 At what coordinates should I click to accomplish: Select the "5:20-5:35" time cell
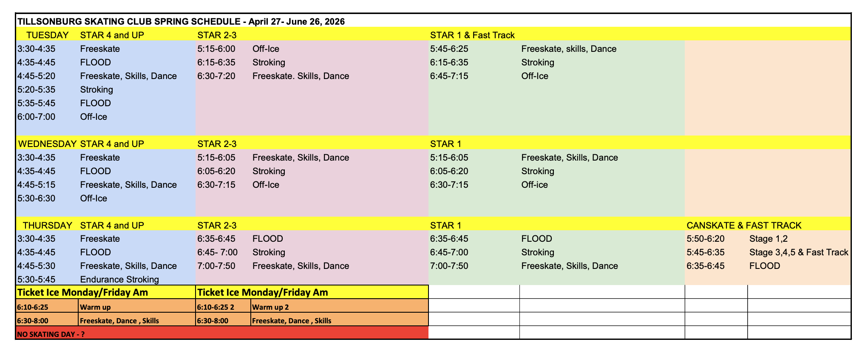pyautogui.click(x=37, y=90)
